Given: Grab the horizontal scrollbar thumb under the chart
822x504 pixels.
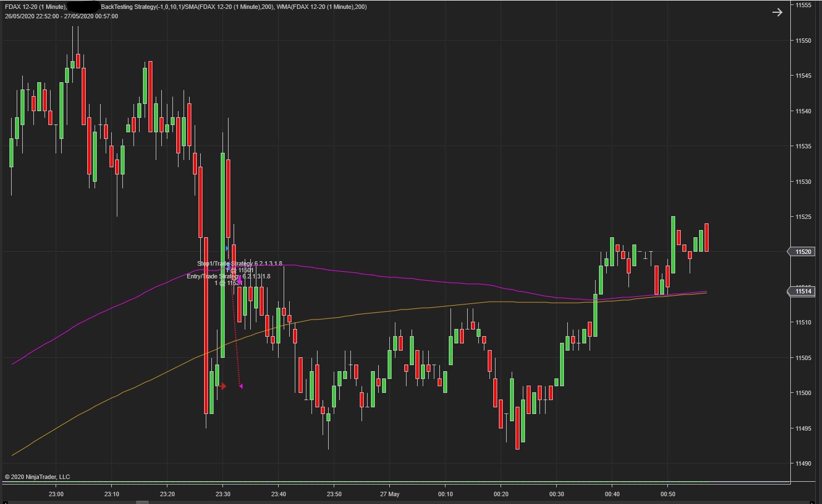Looking at the screenshot, I should pos(142,502).
